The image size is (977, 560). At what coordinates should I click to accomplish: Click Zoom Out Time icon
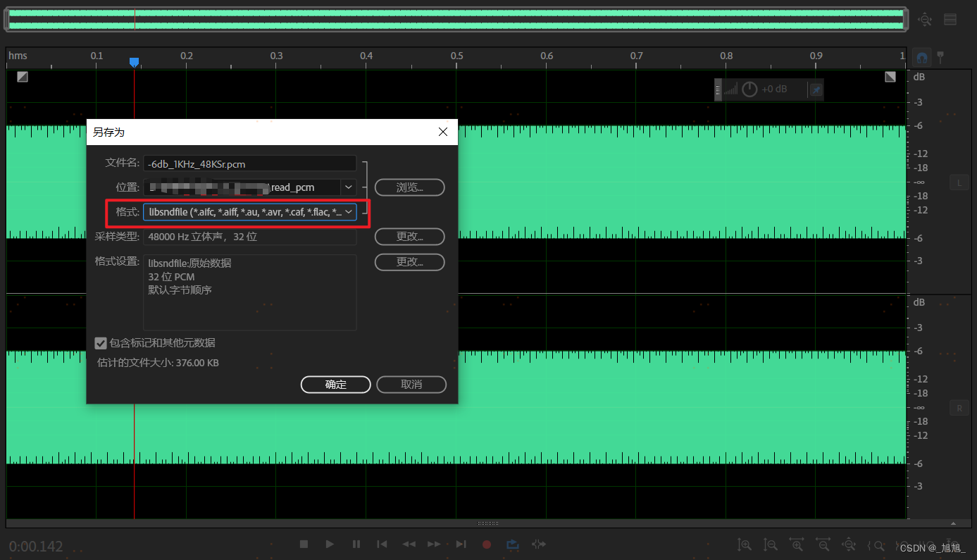coord(823,545)
